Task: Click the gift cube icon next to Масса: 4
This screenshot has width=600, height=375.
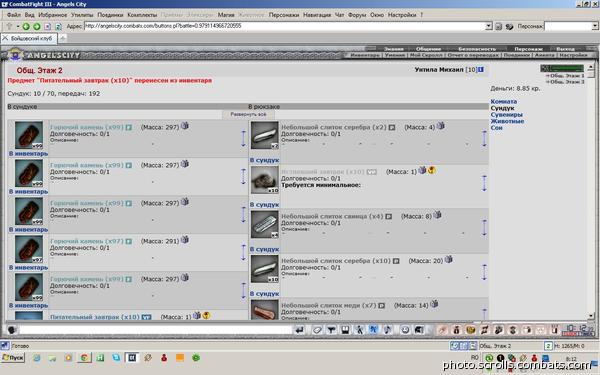Action: pos(441,126)
